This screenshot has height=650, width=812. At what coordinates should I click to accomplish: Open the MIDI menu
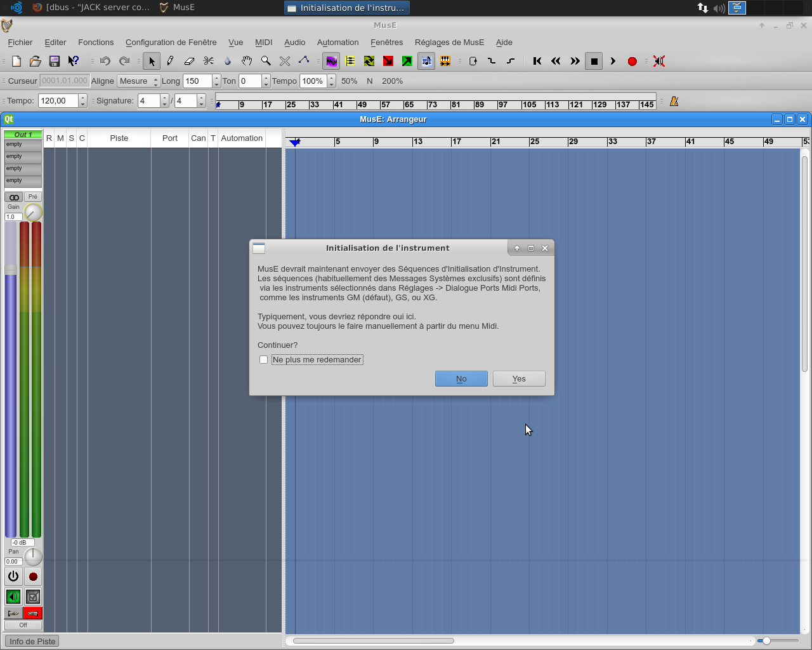point(263,43)
